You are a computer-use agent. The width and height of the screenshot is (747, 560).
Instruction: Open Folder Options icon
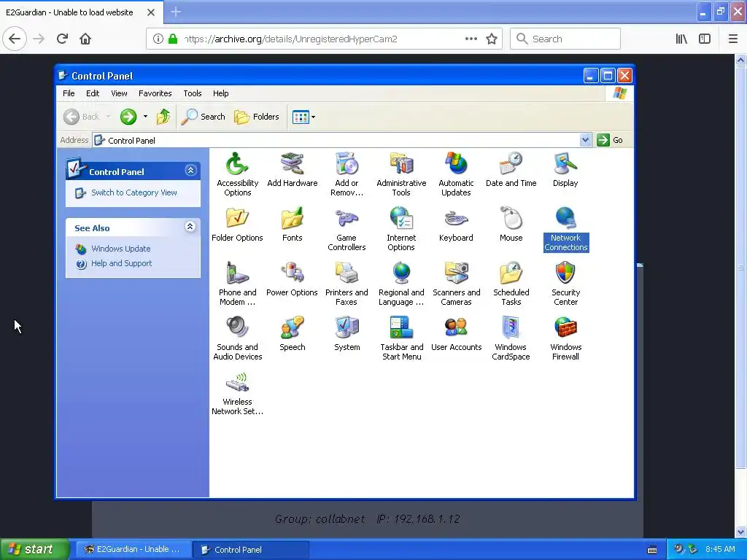(237, 225)
